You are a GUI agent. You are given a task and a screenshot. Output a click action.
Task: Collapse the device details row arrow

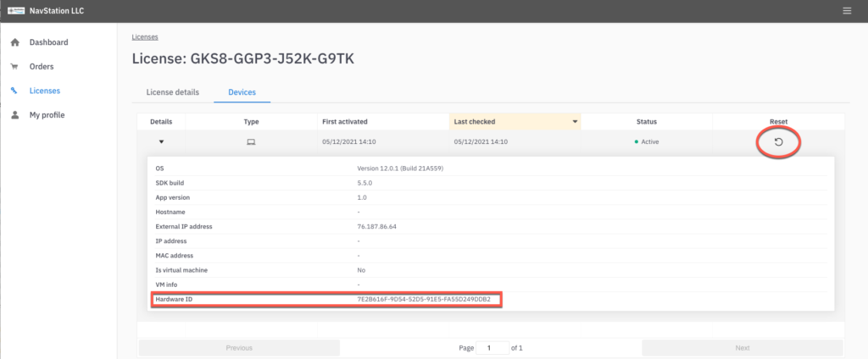pos(161,141)
